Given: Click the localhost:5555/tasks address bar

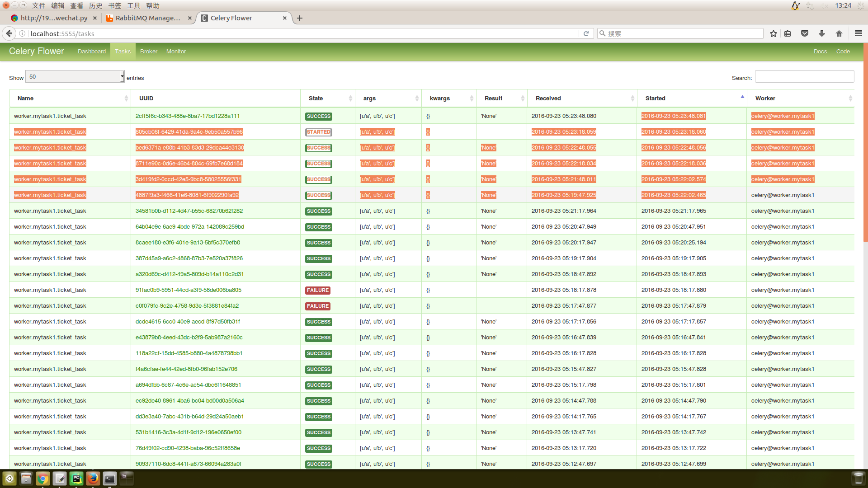Looking at the screenshot, I should click(x=303, y=33).
